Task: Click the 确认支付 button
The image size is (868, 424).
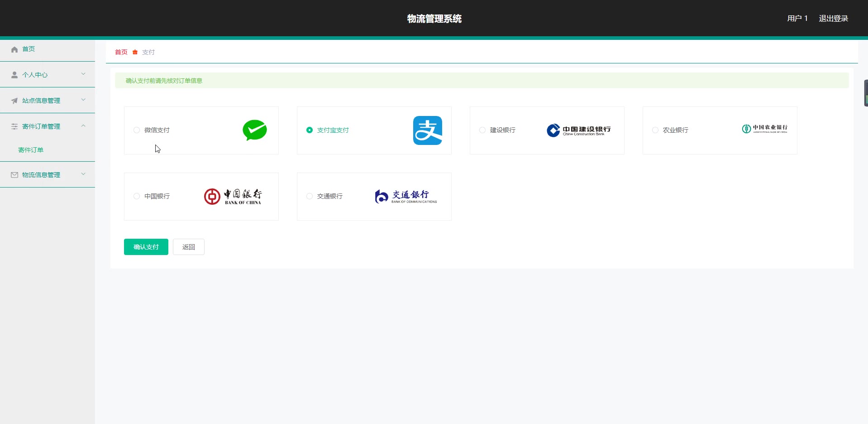Action: [146, 247]
